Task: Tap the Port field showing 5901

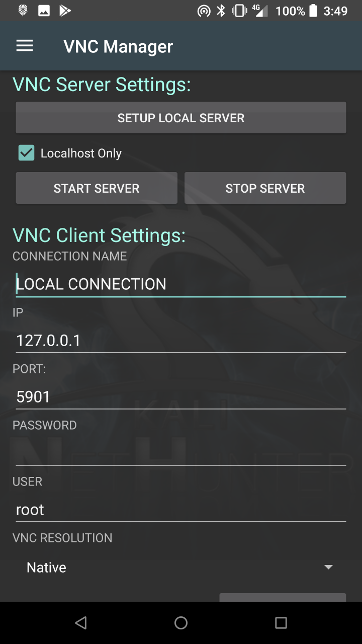Action: [x=181, y=397]
